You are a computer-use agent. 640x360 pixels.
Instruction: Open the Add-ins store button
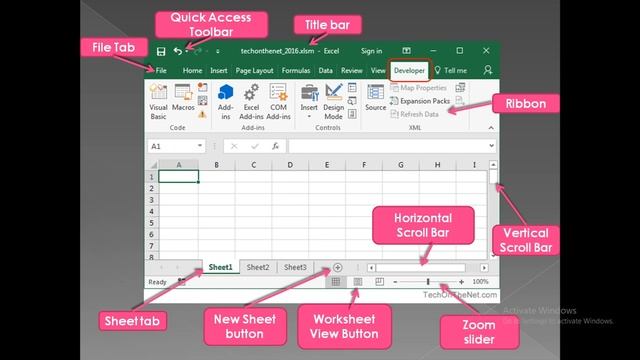point(225,102)
